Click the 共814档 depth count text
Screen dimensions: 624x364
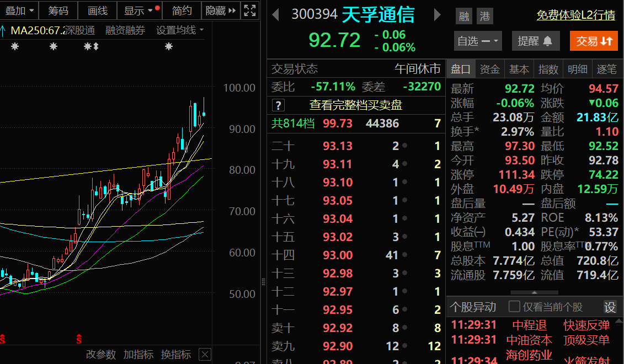coord(293,124)
